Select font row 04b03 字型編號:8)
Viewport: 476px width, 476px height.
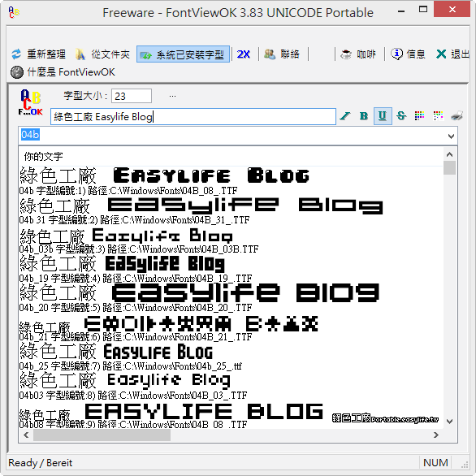coord(231,386)
